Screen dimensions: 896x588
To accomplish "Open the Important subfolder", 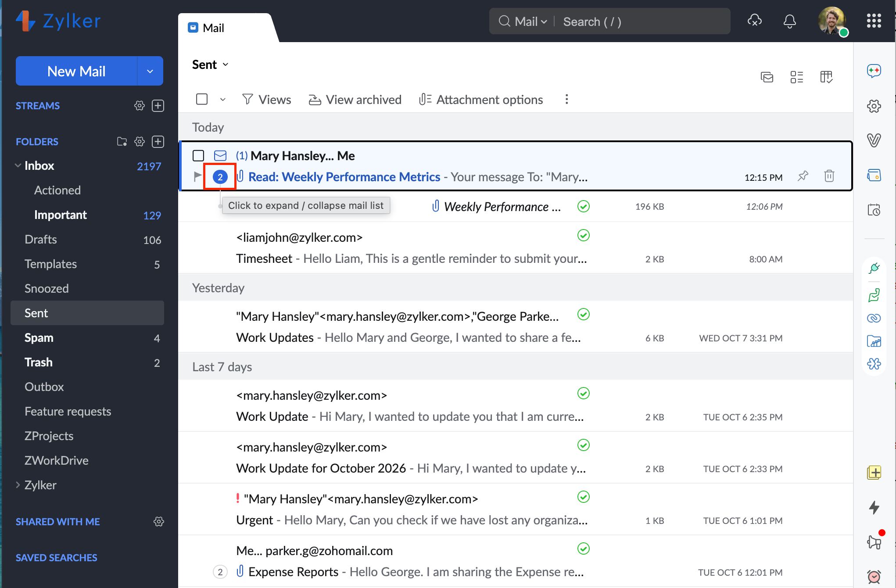I will 87,215.
